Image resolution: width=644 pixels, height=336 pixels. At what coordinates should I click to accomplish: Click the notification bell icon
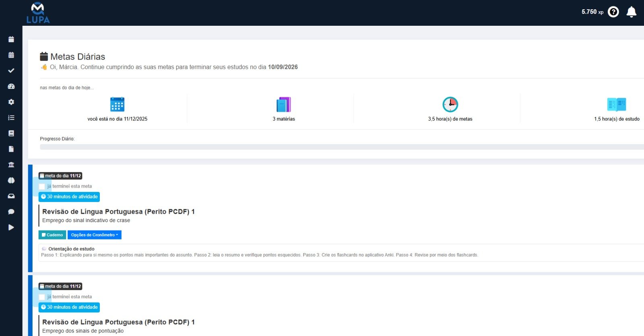pyautogui.click(x=631, y=12)
